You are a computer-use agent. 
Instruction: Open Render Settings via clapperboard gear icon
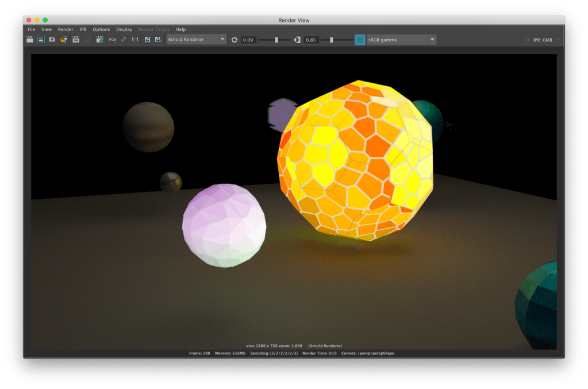[99, 40]
